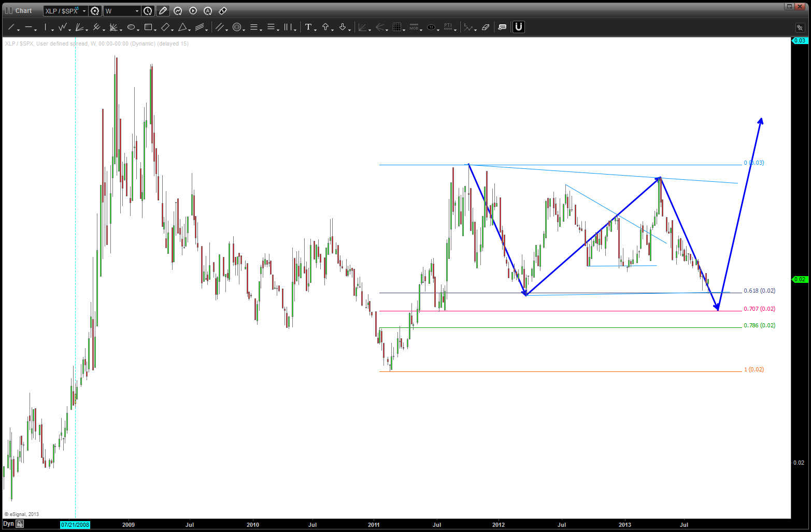Select the Trendline drawing tool
This screenshot has width=811, height=532.
[10, 27]
